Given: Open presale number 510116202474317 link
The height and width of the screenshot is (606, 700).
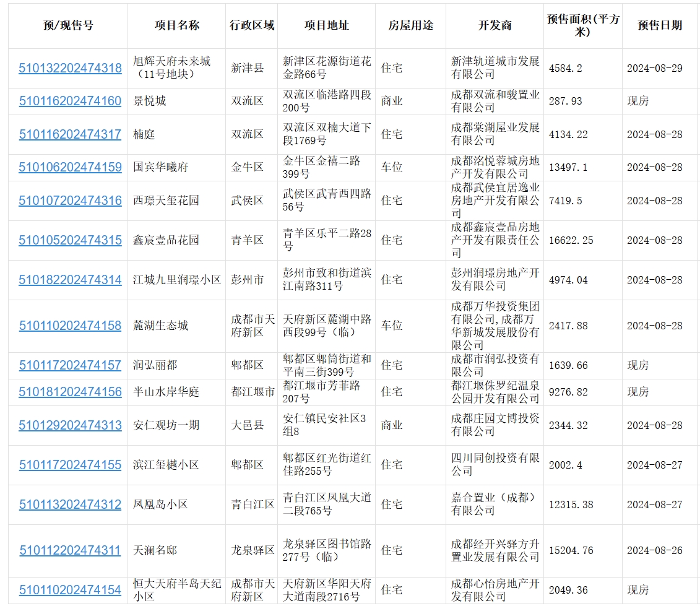Looking at the screenshot, I should point(70,134).
